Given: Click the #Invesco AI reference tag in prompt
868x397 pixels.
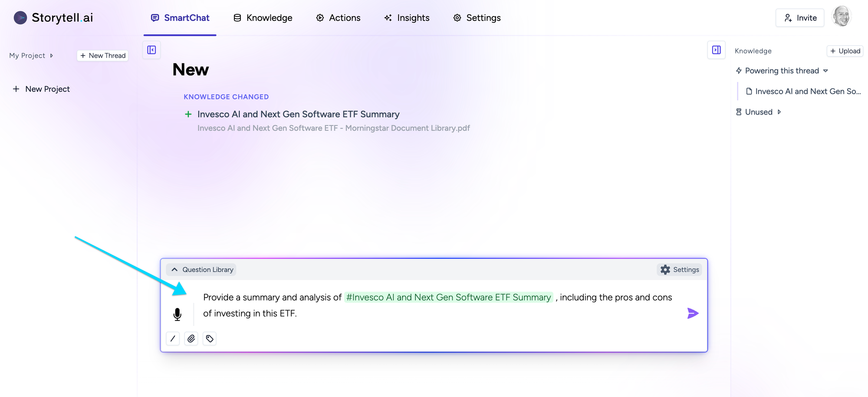Looking at the screenshot, I should [x=449, y=297].
